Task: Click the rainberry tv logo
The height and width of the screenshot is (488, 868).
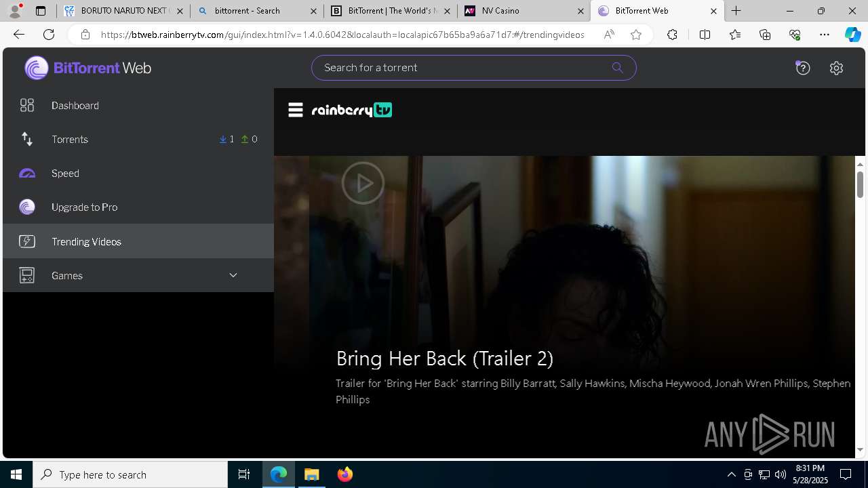Action: click(x=352, y=110)
